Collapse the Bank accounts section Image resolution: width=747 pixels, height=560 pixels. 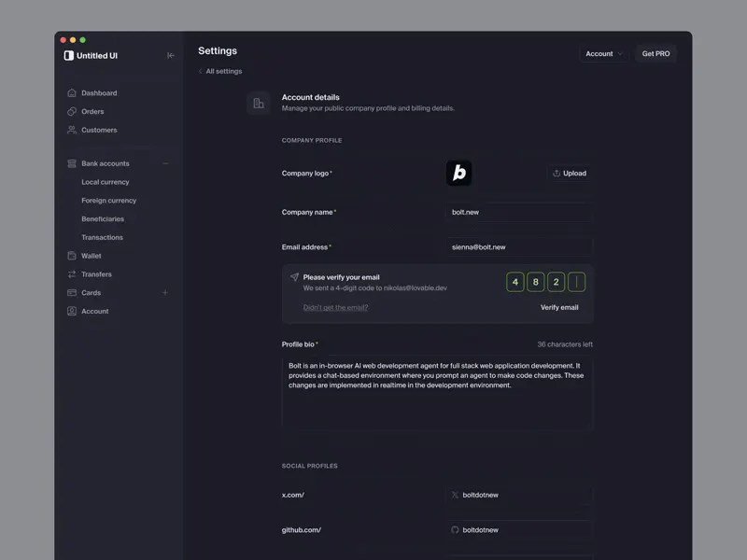tap(165, 163)
